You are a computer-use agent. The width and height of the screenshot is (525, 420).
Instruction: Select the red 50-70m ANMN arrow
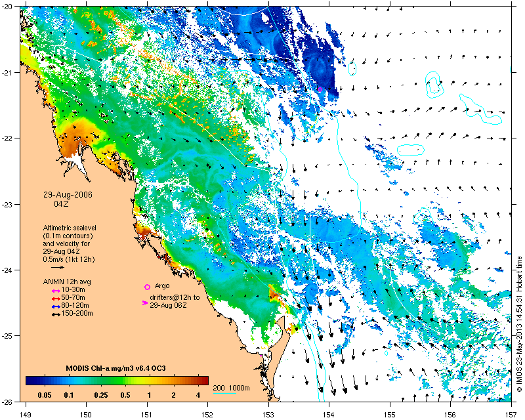click(x=56, y=299)
